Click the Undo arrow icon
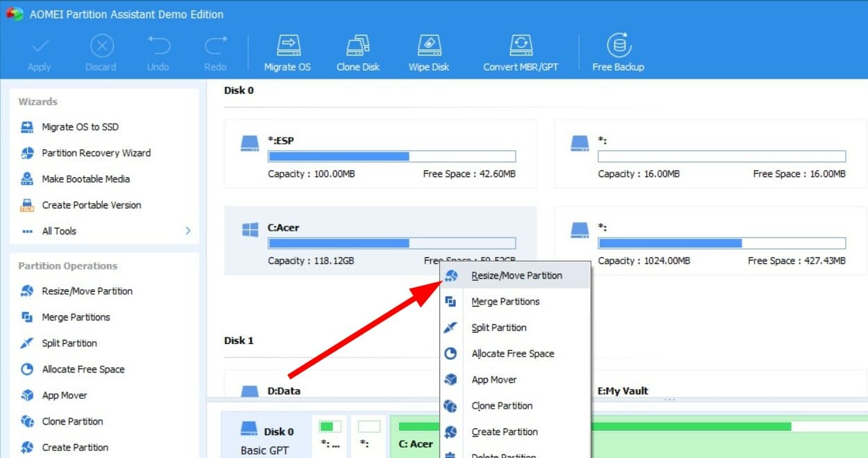The height and width of the screenshot is (458, 868). click(158, 47)
